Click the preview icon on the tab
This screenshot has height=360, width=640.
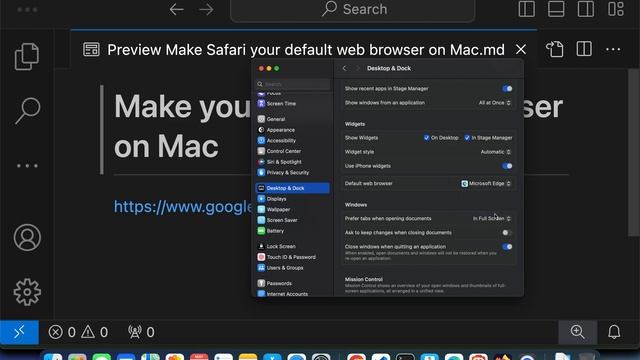(x=91, y=49)
